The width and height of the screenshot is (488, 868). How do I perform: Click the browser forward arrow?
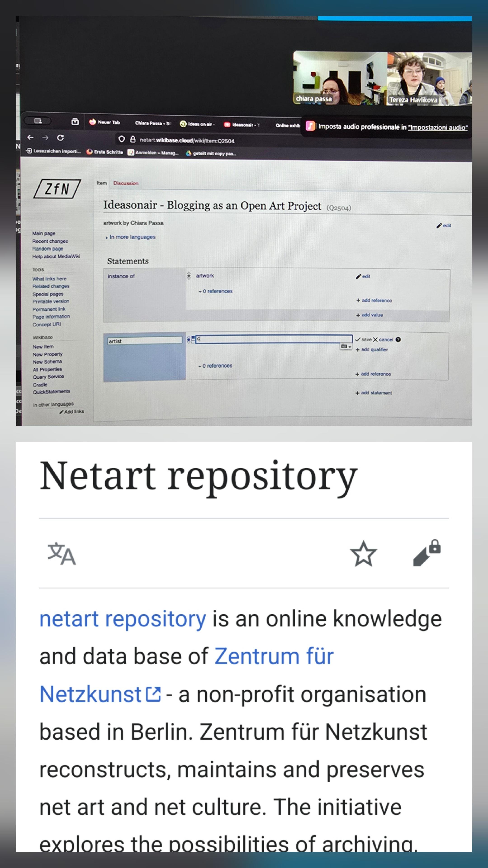tap(45, 137)
